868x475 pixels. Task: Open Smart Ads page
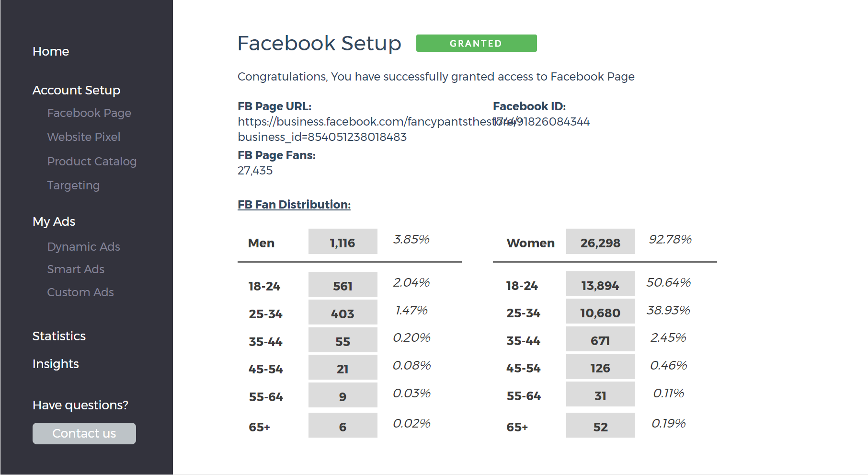pos(76,269)
